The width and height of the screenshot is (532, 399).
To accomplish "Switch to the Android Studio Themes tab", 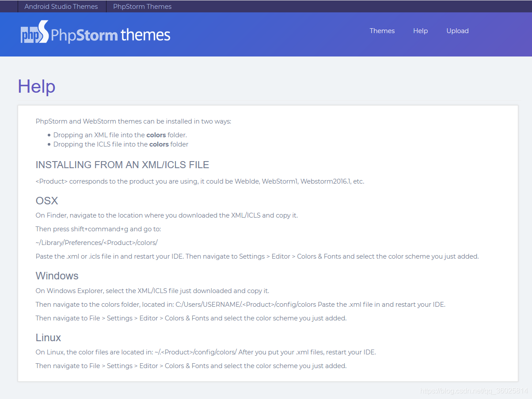I will point(61,6).
